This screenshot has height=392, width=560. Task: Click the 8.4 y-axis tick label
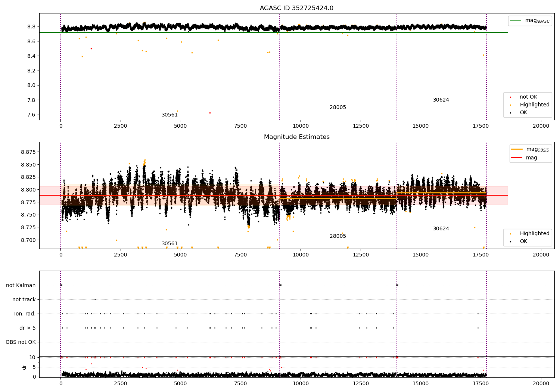[31, 56]
